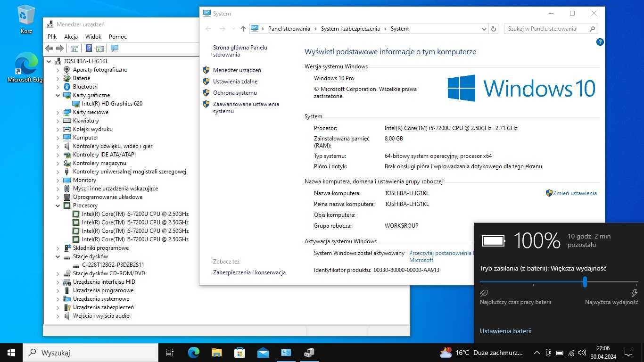Screen dimensions: 644x362
Task: Launch Edge from the taskbar
Action: point(193,353)
